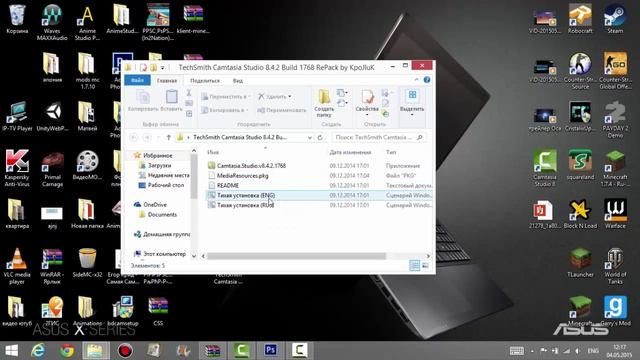Select the README file

point(228,185)
